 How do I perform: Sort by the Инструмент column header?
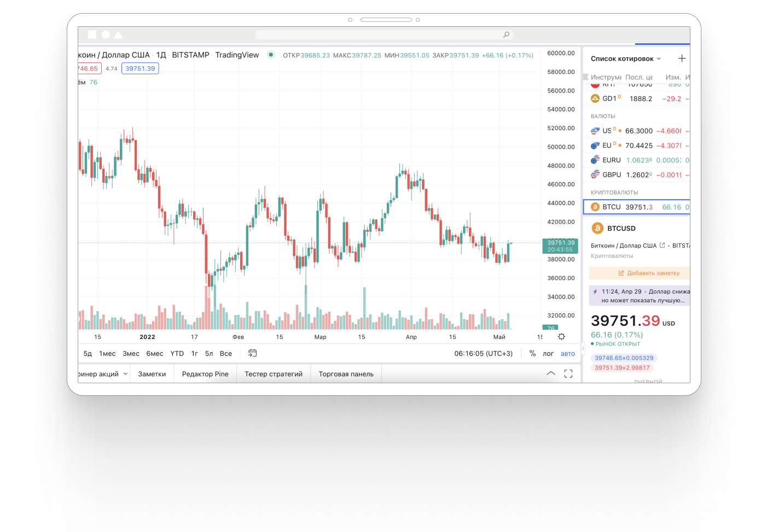point(606,77)
